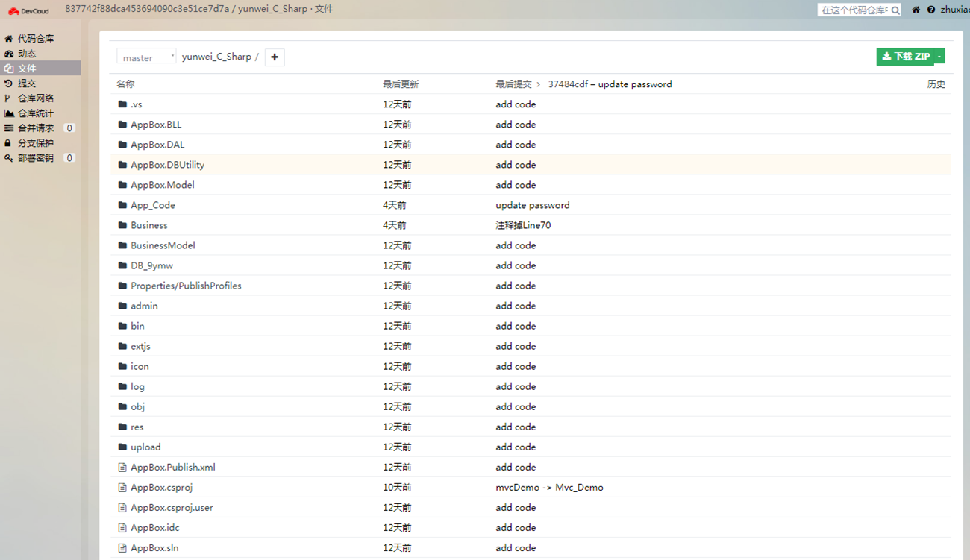The width and height of the screenshot is (970, 560).
Task: Open the AppBox.csproj.user file name
Action: (172, 508)
